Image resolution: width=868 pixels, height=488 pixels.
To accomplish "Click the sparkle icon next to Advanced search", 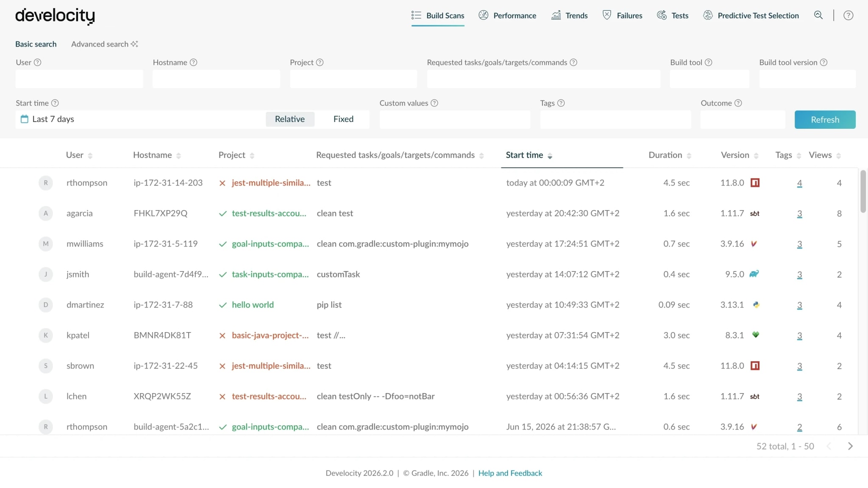I will [x=134, y=44].
